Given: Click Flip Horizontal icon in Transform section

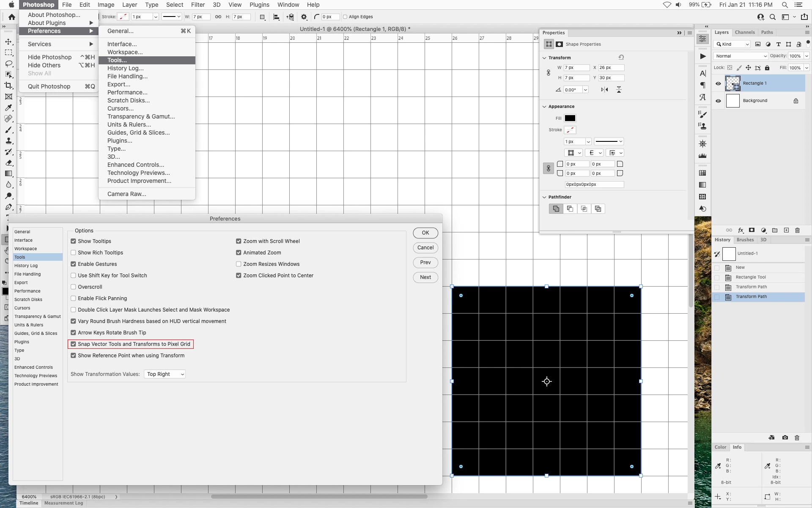Looking at the screenshot, I should coord(604,90).
